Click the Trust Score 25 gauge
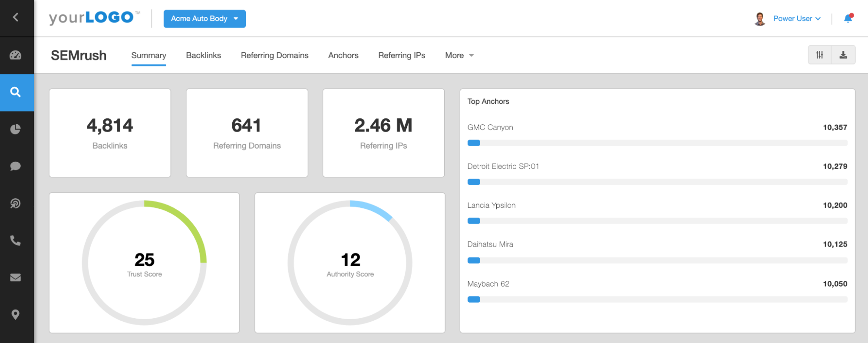 [144, 263]
